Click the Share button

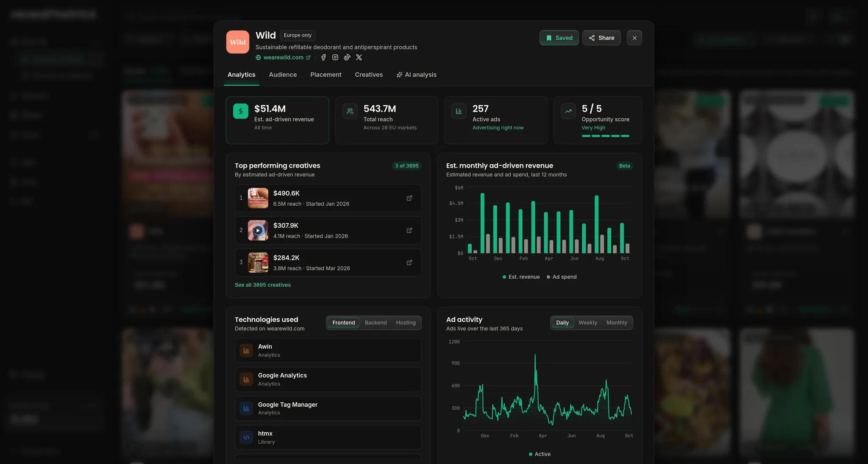tap(601, 38)
